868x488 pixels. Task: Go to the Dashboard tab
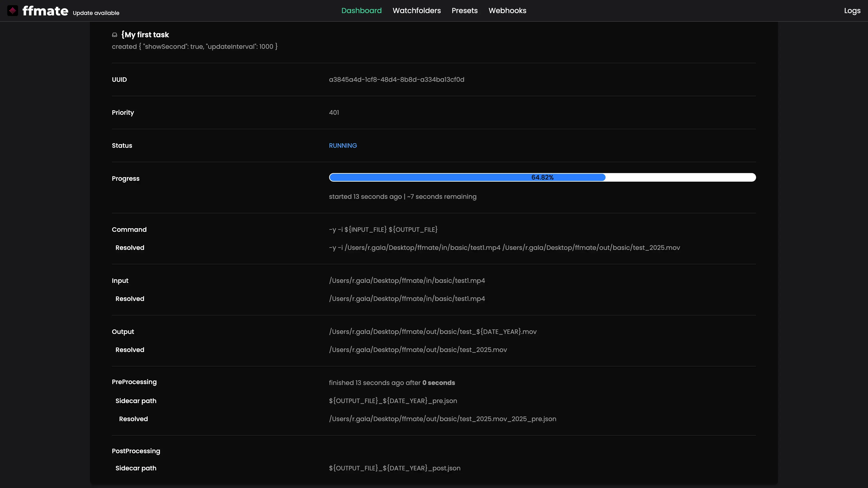tap(361, 11)
